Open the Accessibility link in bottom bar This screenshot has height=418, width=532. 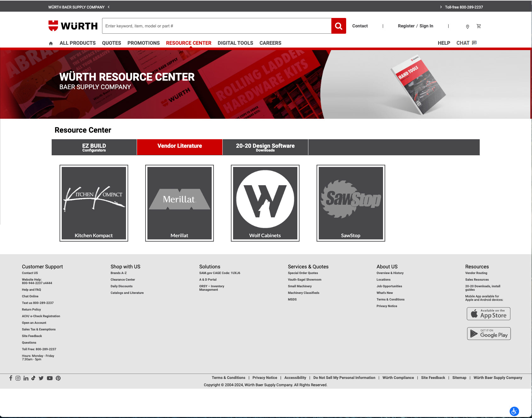click(295, 378)
